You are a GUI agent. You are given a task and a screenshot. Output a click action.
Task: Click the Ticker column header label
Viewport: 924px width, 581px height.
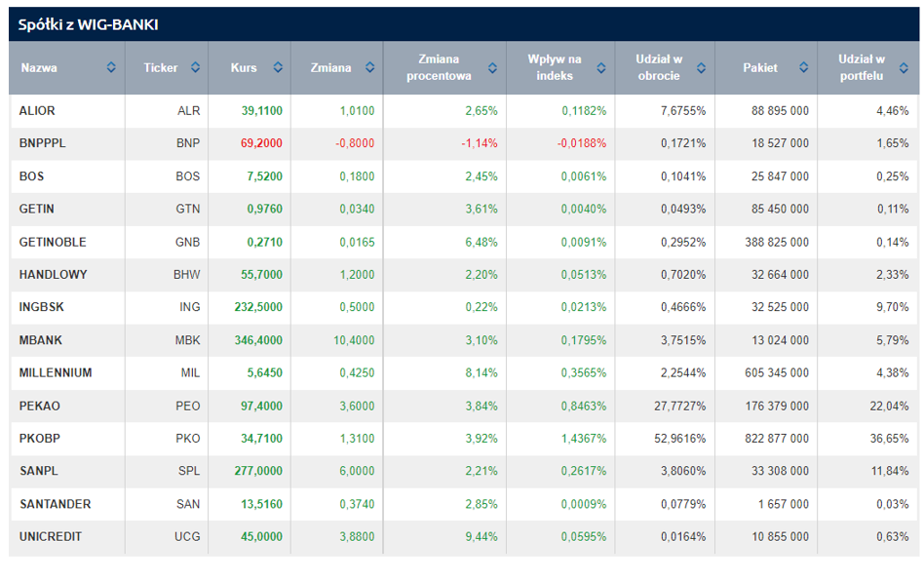pyautogui.click(x=160, y=68)
